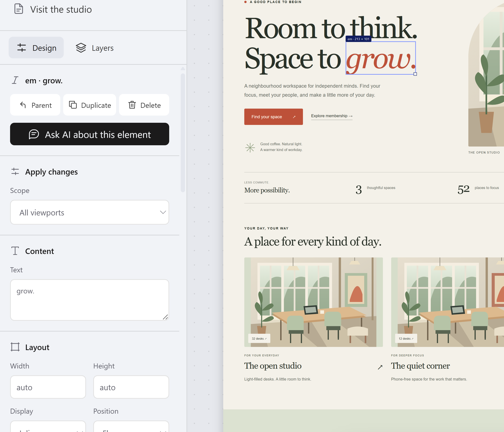The image size is (504, 432).
Task: Click the More possibility. text
Action: (x=267, y=190)
